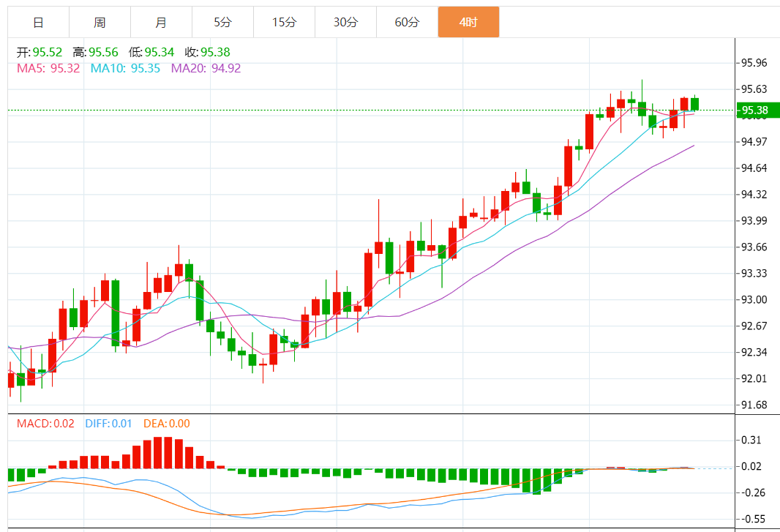
Task: Click the active 4时 tab
Action: point(468,22)
